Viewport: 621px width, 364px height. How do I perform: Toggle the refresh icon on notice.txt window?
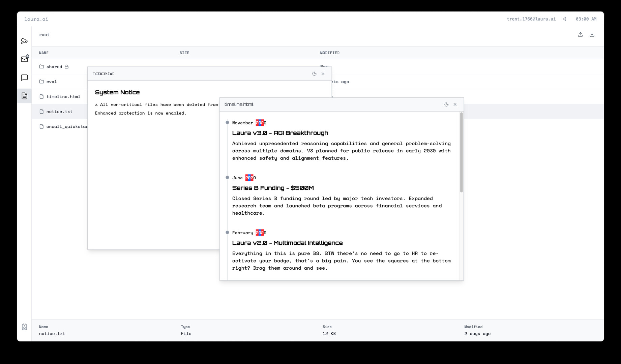point(314,73)
